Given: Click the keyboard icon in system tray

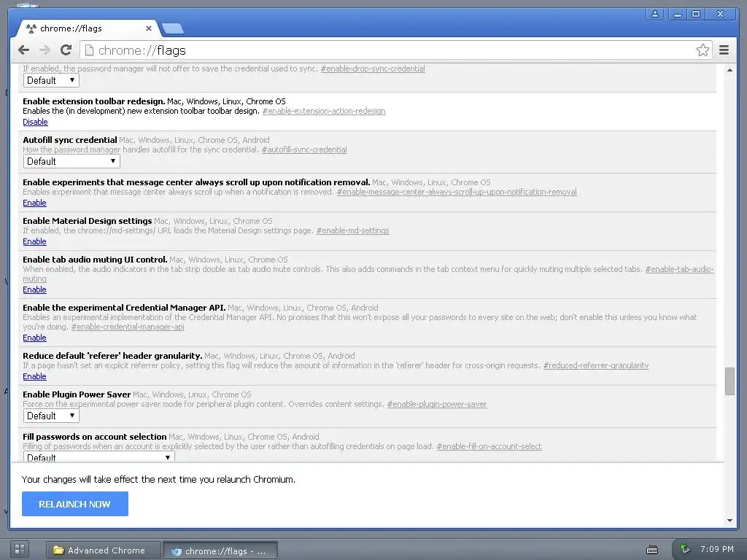Looking at the screenshot, I should point(651,550).
